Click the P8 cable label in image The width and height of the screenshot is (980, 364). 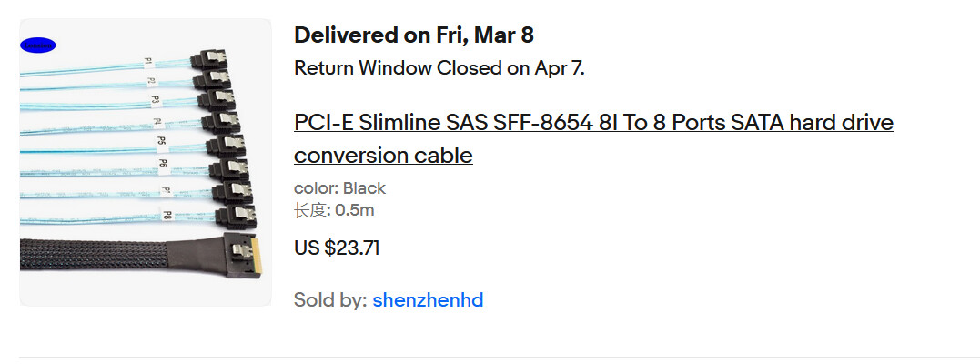pyautogui.click(x=167, y=216)
